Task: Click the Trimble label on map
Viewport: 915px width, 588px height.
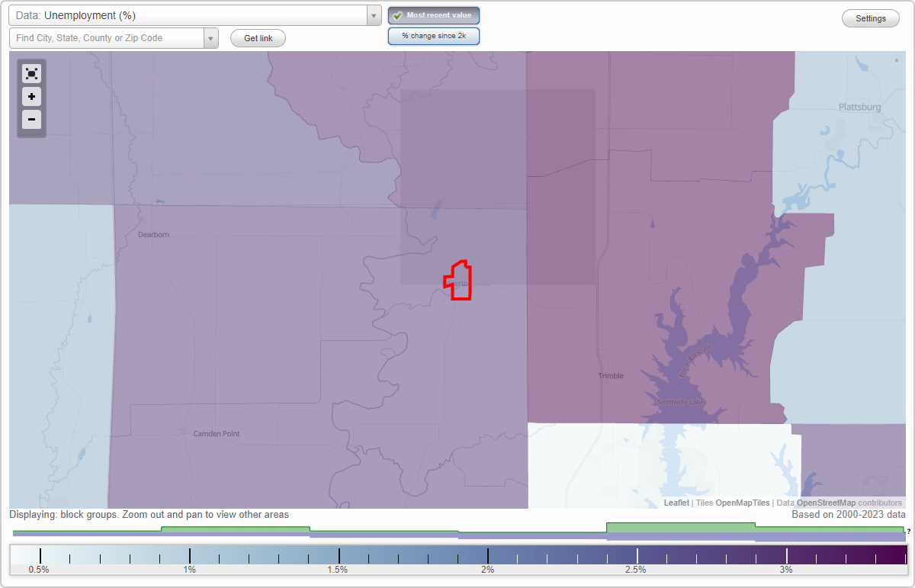Action: [611, 376]
